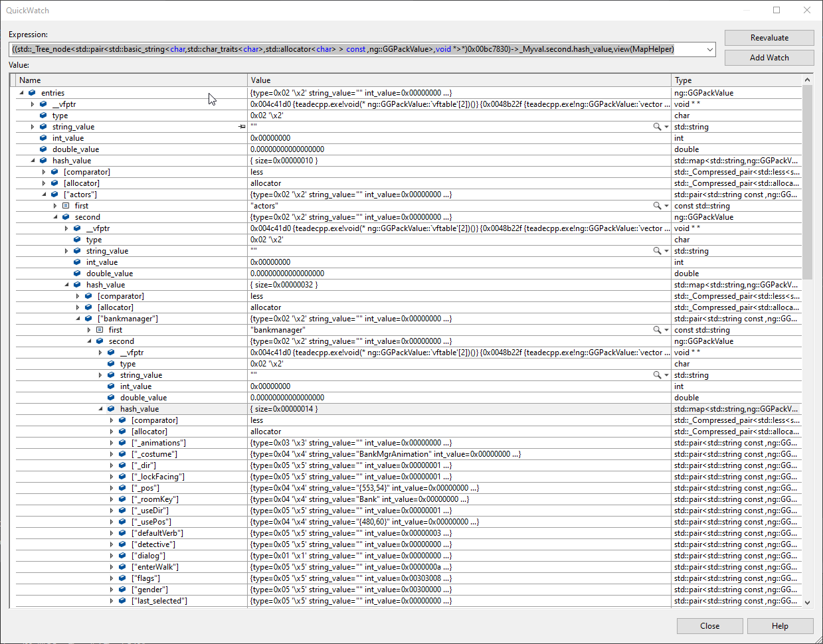823x644 pixels.
Task: Select the int_value=0x00303008 flags value
Action: (x=403, y=578)
